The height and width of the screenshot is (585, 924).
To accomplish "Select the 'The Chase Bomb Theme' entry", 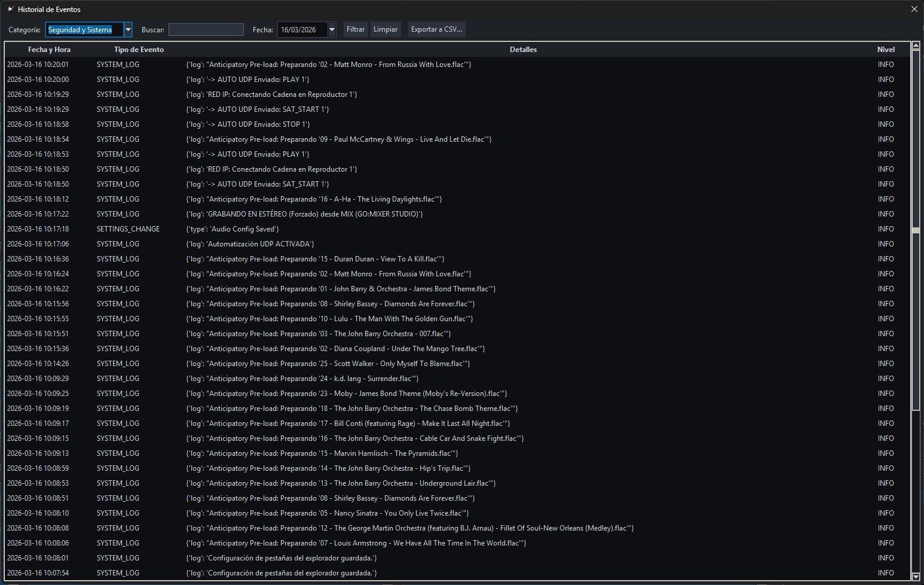I will (457, 409).
